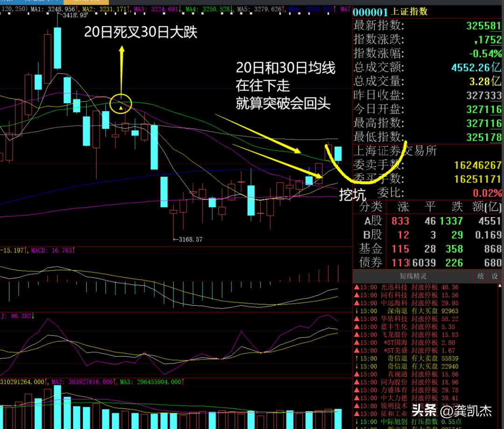Viewport: 504px width, 429px height.
Task: Click the 昨日收盘 value 327333
Action: [483, 95]
